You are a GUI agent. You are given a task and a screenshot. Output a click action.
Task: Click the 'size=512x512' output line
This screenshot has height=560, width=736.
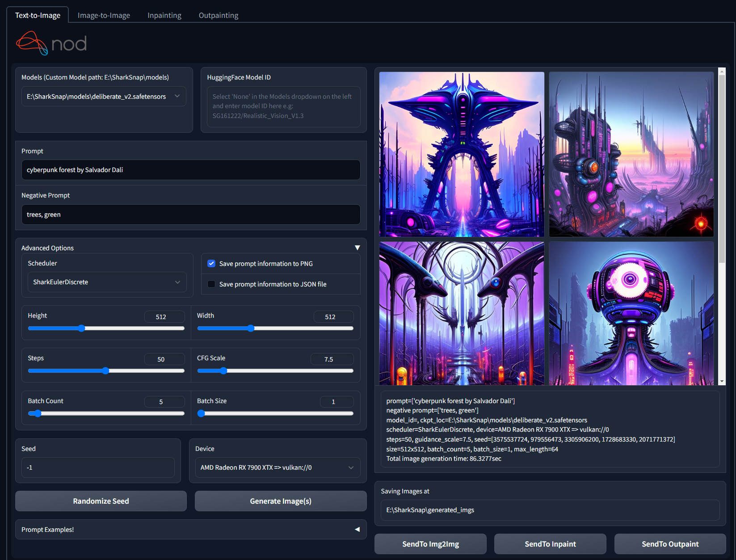click(472, 449)
